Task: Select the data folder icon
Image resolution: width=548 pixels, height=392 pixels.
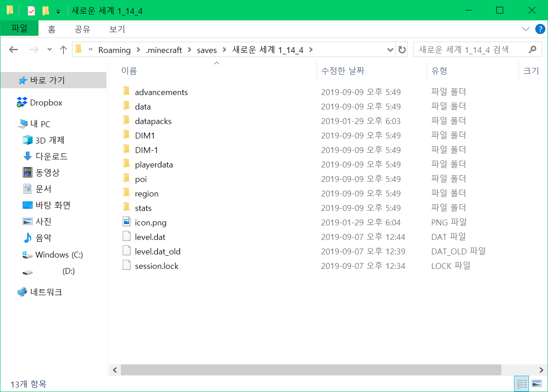Action: click(126, 106)
